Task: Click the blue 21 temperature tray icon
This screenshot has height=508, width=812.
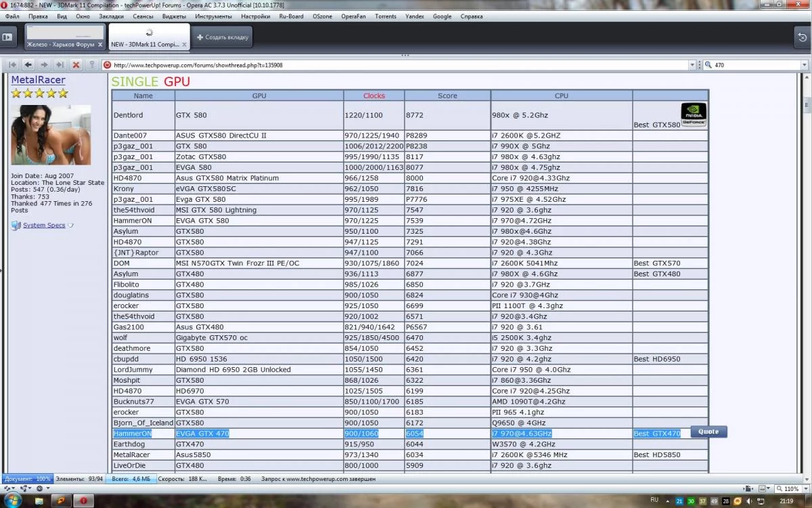Action: (x=679, y=501)
